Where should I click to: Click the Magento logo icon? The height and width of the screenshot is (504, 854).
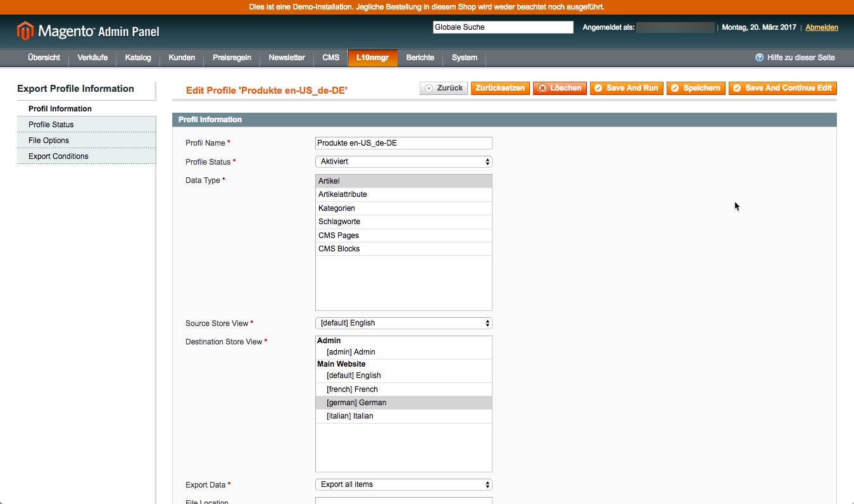(x=25, y=30)
